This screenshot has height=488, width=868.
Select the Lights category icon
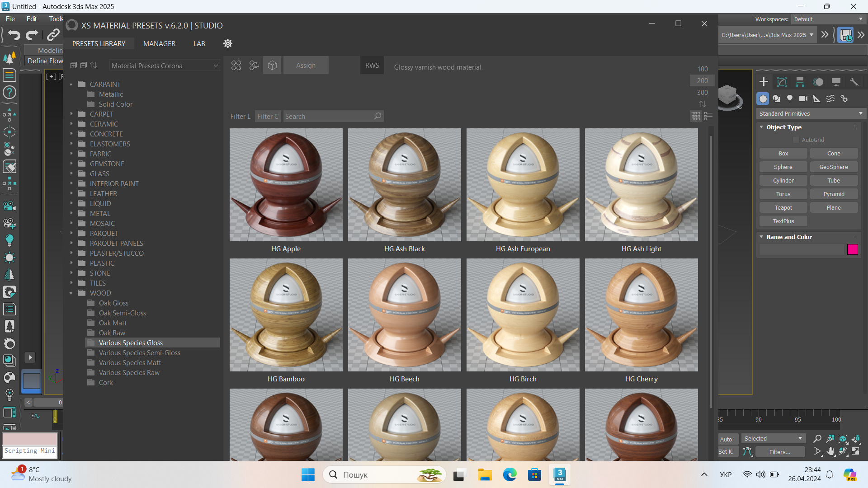click(790, 99)
